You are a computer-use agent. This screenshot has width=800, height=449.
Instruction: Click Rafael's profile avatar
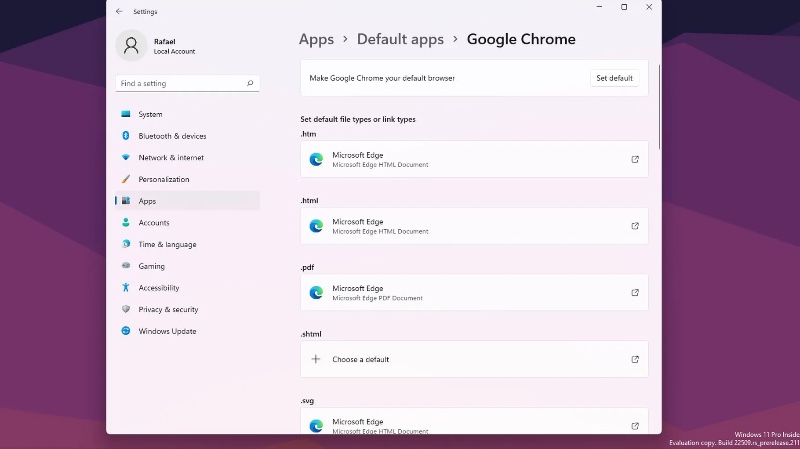[x=131, y=45]
